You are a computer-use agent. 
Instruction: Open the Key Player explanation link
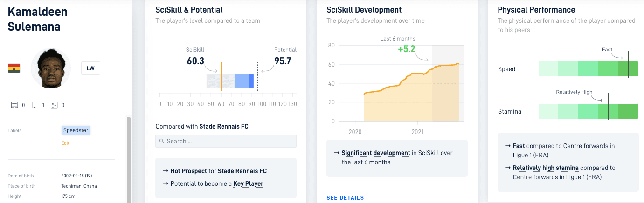pos(248,183)
